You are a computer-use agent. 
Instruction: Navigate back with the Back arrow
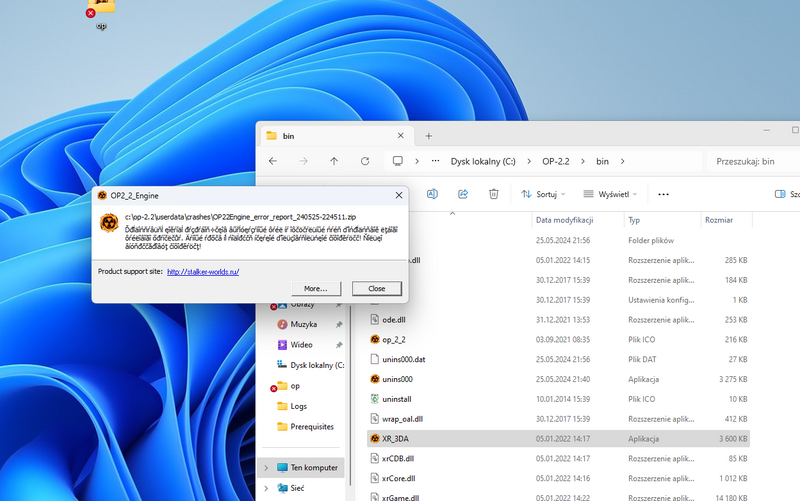click(x=273, y=161)
